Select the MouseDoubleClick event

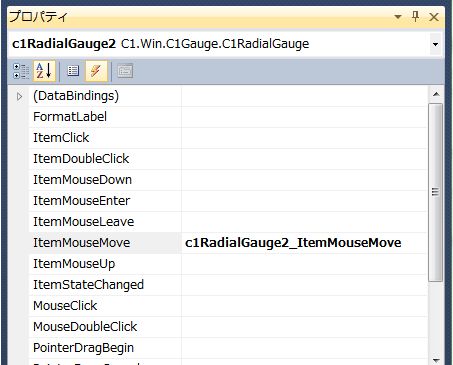(x=85, y=327)
